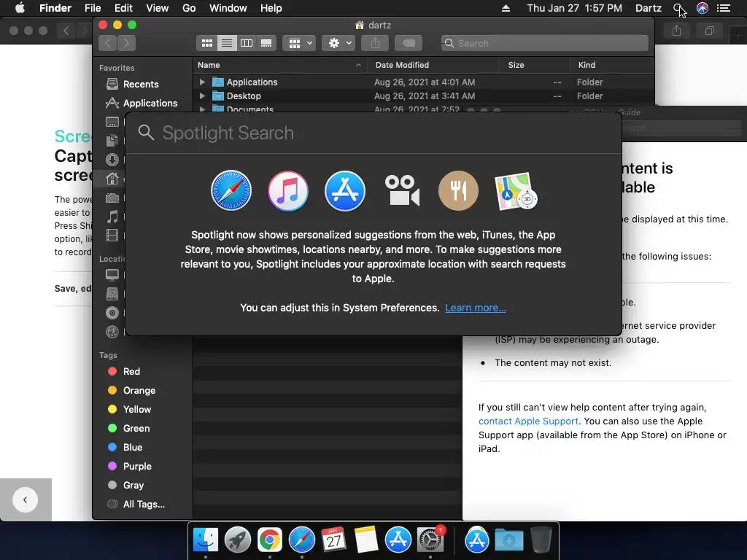Viewport: 747px width, 560px height.
Task: Open Google Chrome from the Dock
Action: [x=270, y=540]
